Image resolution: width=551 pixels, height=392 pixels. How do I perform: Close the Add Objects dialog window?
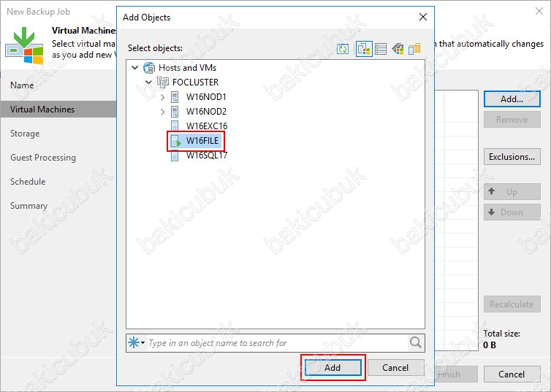point(422,17)
